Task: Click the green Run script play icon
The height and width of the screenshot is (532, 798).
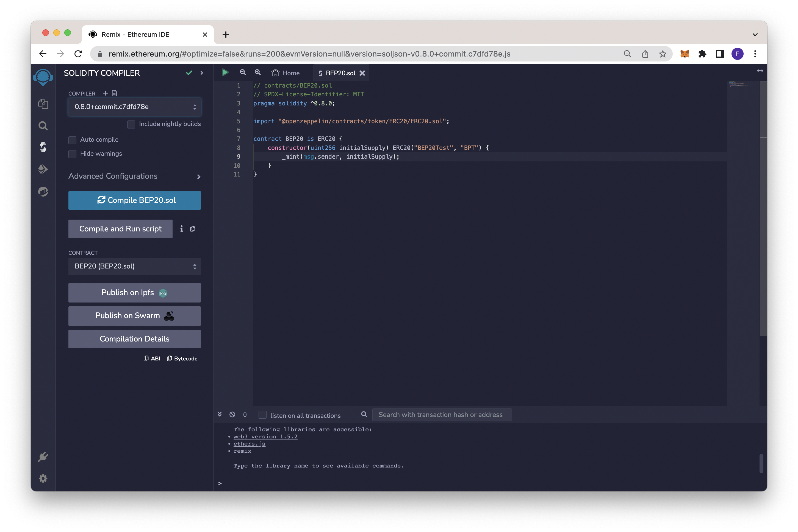Action: click(x=225, y=72)
